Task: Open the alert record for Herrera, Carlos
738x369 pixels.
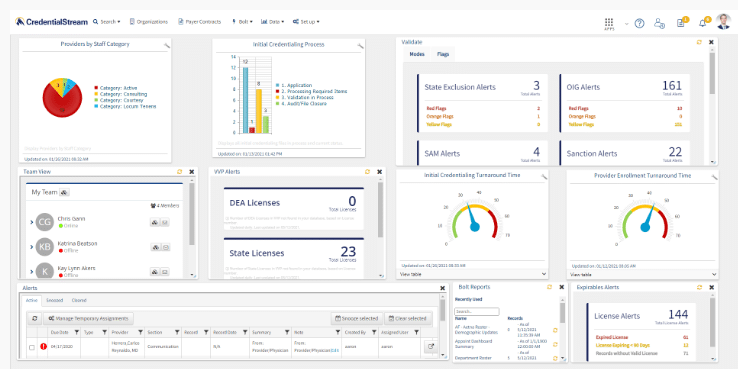Action: click(x=431, y=347)
